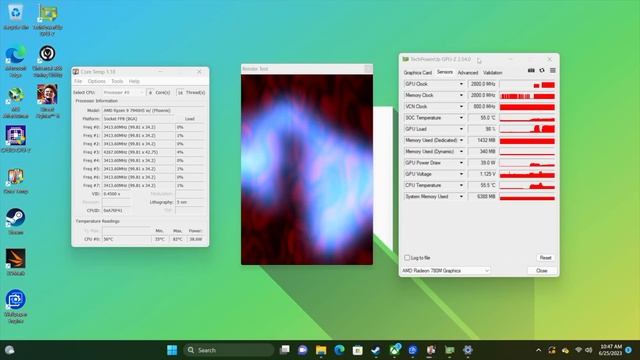Open the 3DMark desktop shortcut
Viewport: 640px width, 360px height.
click(x=16, y=262)
